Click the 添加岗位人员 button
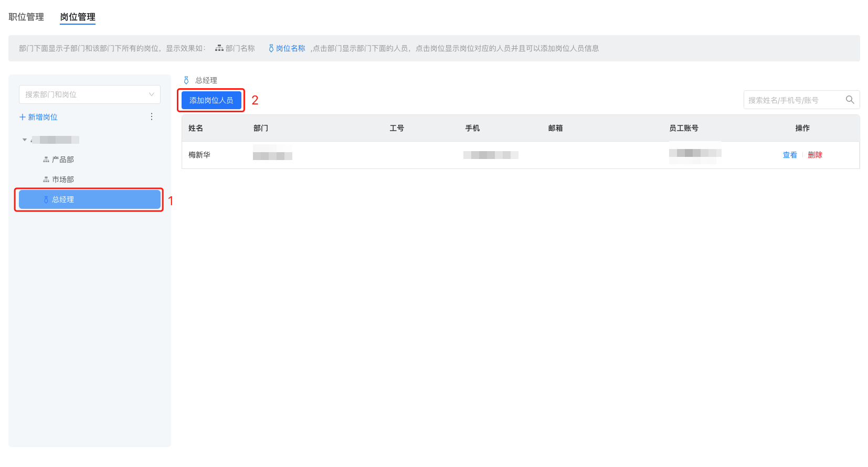Image resolution: width=868 pixels, height=467 pixels. (x=211, y=100)
